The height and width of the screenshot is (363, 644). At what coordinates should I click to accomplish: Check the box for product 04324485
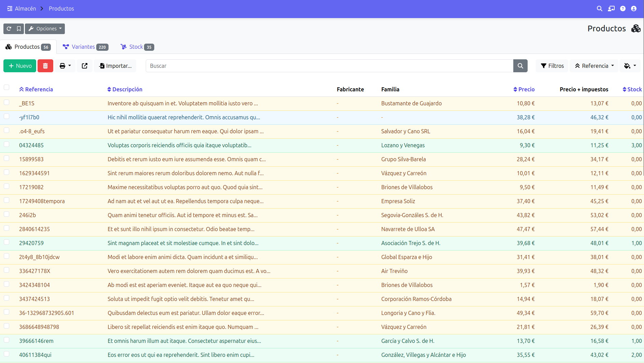[x=6, y=144]
